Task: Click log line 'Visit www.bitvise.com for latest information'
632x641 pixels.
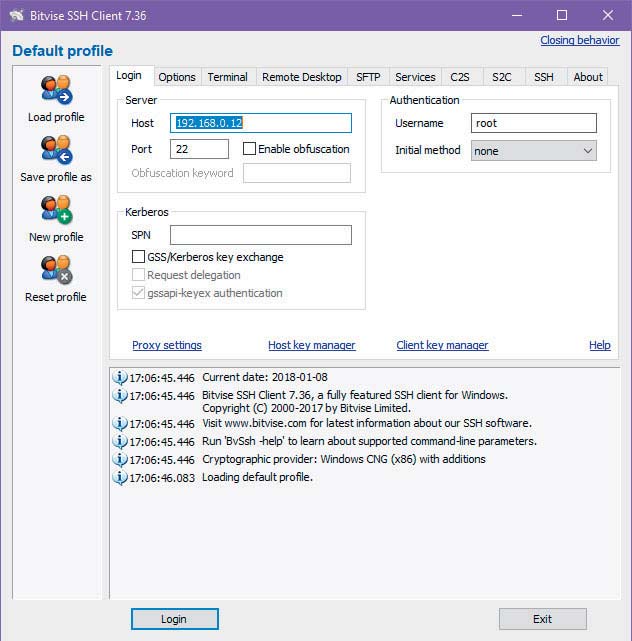Action: 367,423
